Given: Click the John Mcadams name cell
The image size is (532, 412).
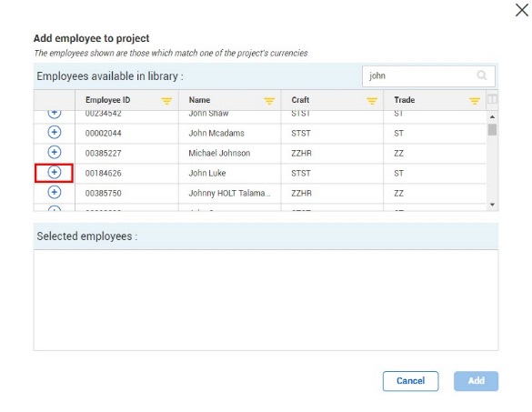Looking at the screenshot, I should [230, 134].
